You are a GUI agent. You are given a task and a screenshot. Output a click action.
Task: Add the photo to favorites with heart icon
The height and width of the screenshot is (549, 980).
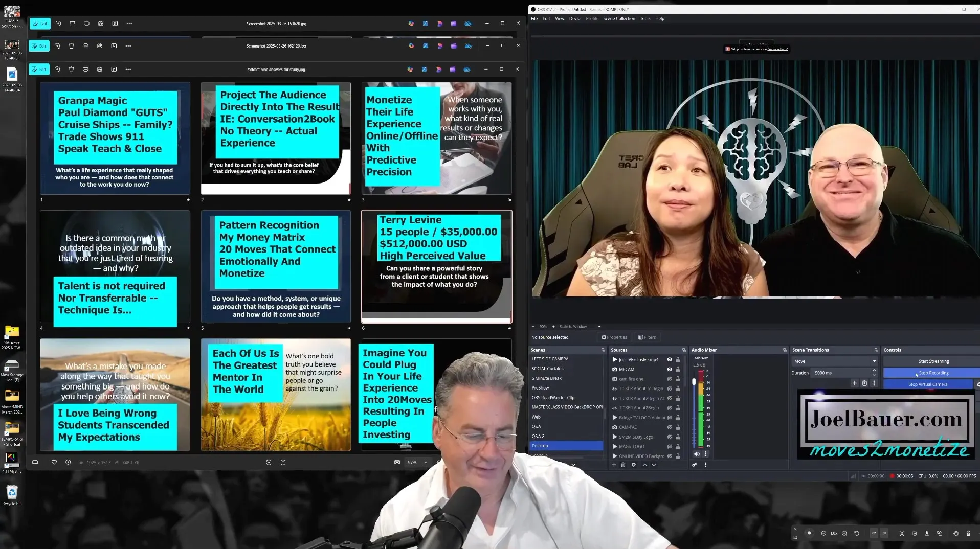54,462
